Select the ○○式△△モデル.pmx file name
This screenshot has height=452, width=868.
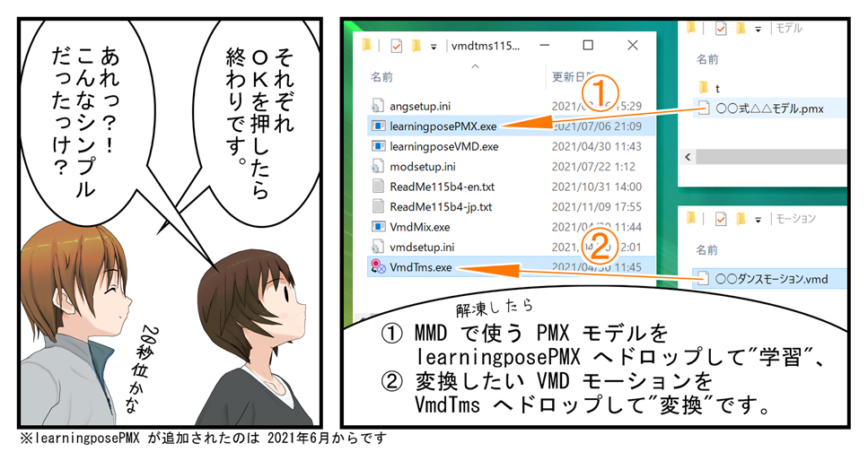[x=769, y=109]
